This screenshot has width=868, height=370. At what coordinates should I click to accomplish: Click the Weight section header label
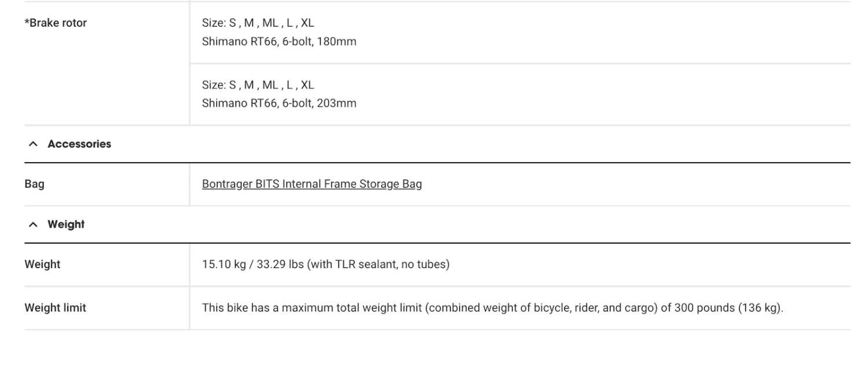coord(66,225)
